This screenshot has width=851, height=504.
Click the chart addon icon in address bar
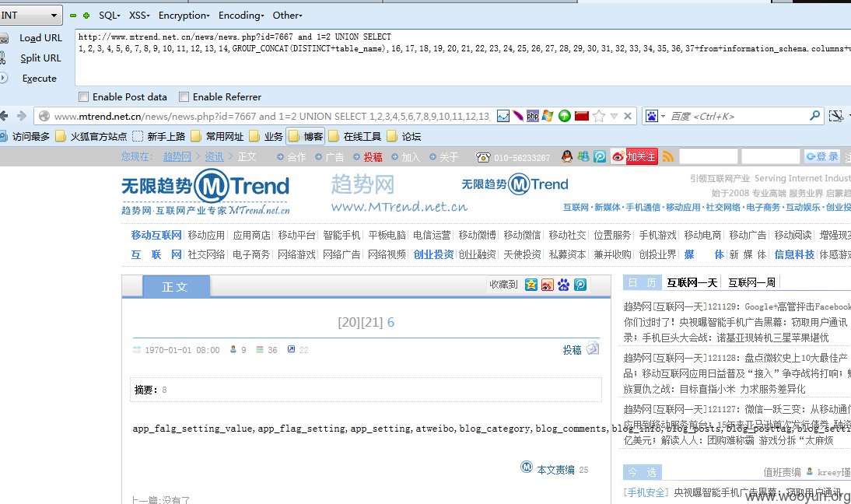pyautogui.click(x=503, y=116)
